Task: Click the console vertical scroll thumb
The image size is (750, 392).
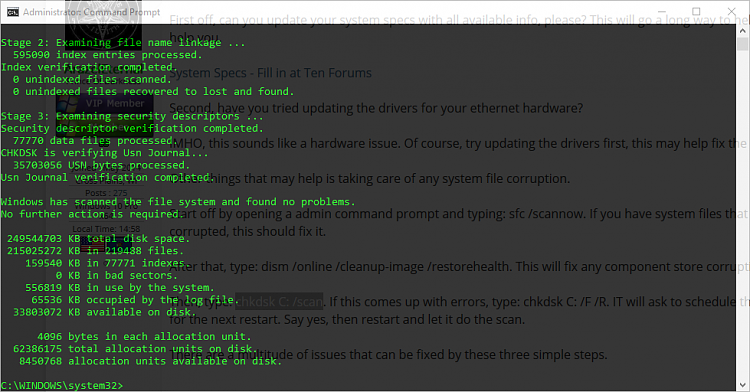Action: 742,44
